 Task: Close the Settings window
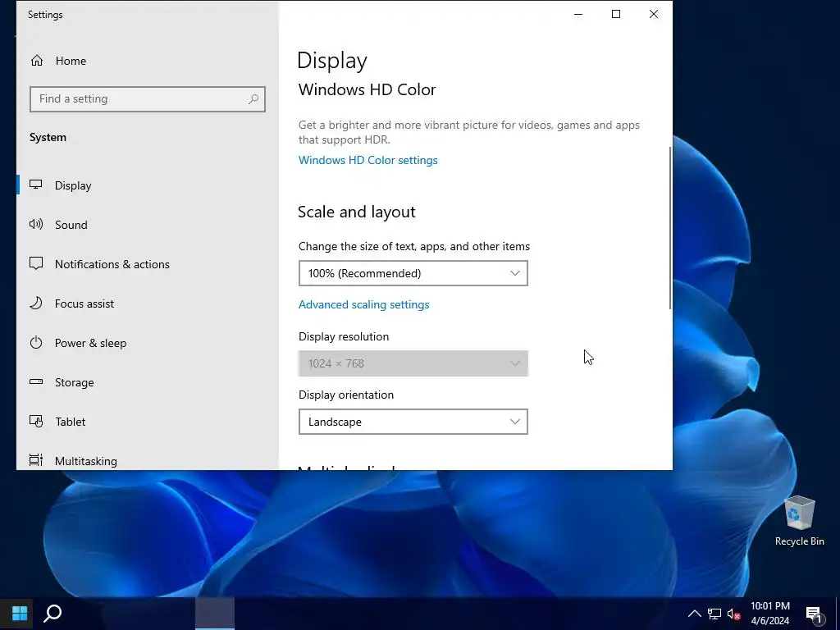coord(654,15)
